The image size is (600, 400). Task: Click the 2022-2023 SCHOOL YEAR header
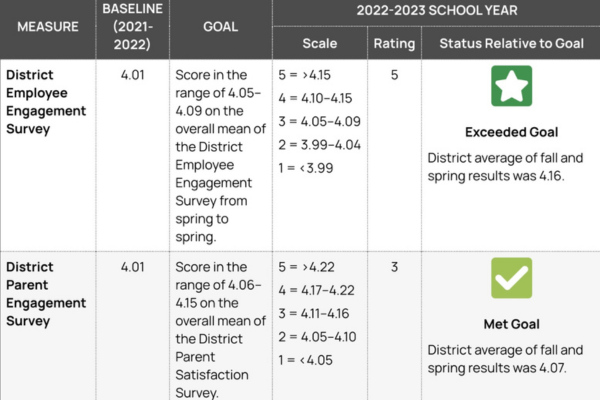tap(436, 12)
